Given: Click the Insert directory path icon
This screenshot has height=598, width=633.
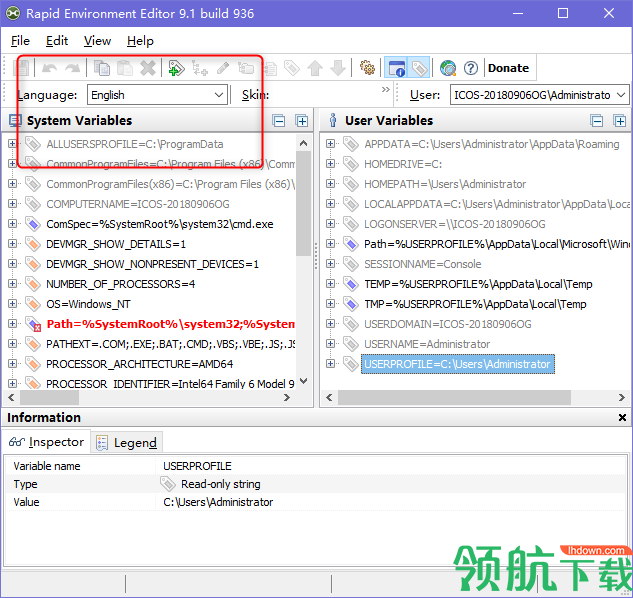Looking at the screenshot, I should [246, 68].
